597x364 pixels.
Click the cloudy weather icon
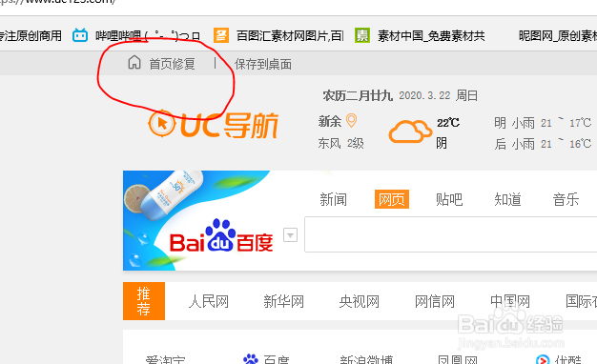coord(410,131)
